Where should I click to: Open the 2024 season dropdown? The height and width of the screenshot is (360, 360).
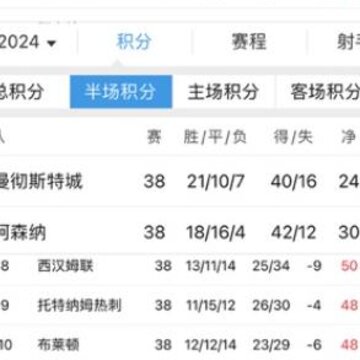(28, 42)
